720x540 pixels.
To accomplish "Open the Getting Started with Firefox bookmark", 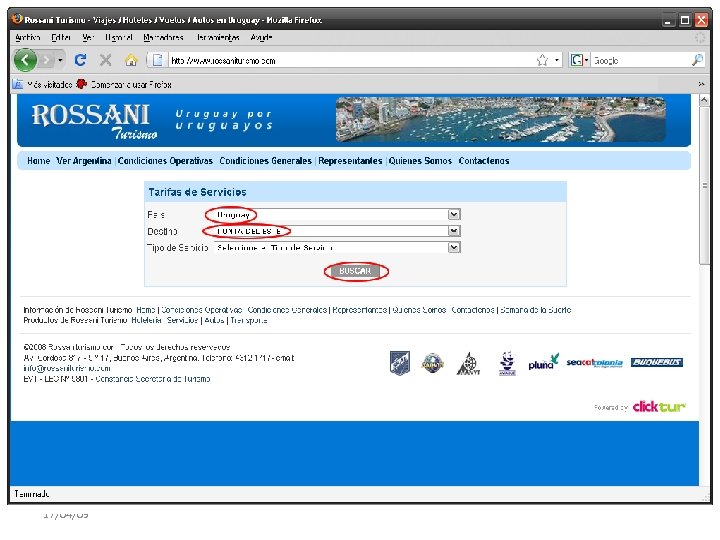I will pos(125,84).
